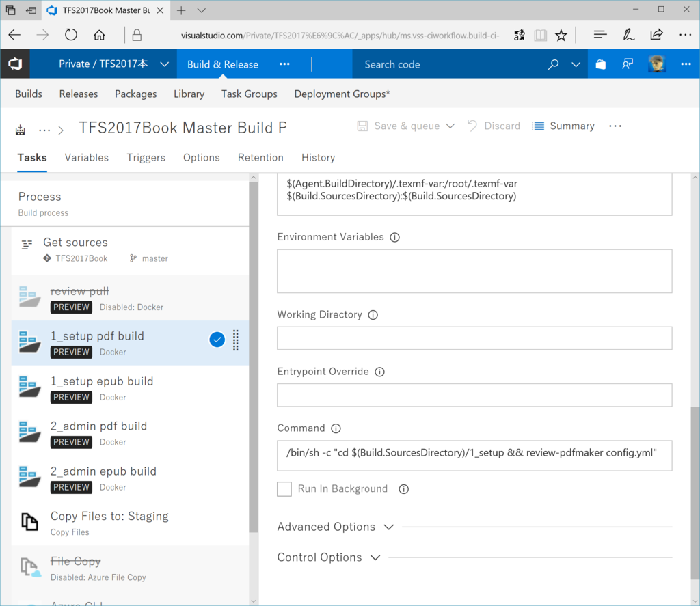Refresh the page with reload icon
Image resolution: width=700 pixels, height=606 pixels.
click(70, 35)
